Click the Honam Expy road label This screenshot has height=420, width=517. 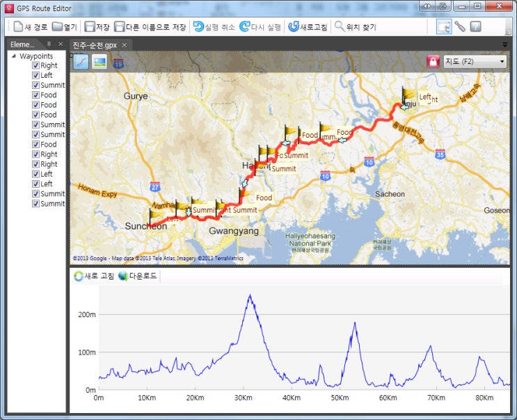[97, 191]
